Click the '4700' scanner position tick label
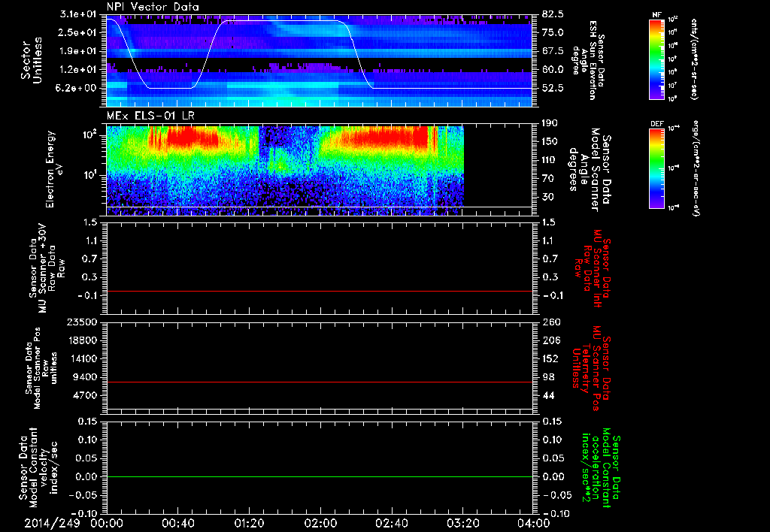The width and height of the screenshot is (770, 532). [x=85, y=395]
